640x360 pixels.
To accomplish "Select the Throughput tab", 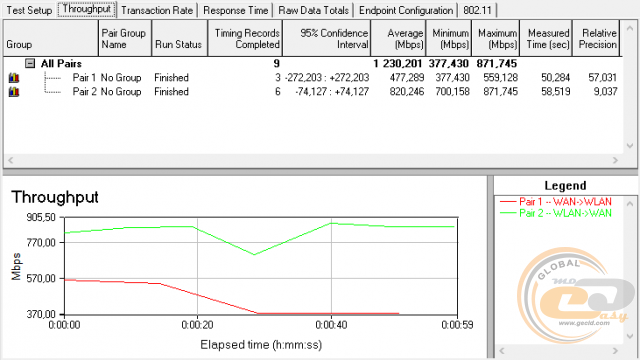I will [87, 9].
